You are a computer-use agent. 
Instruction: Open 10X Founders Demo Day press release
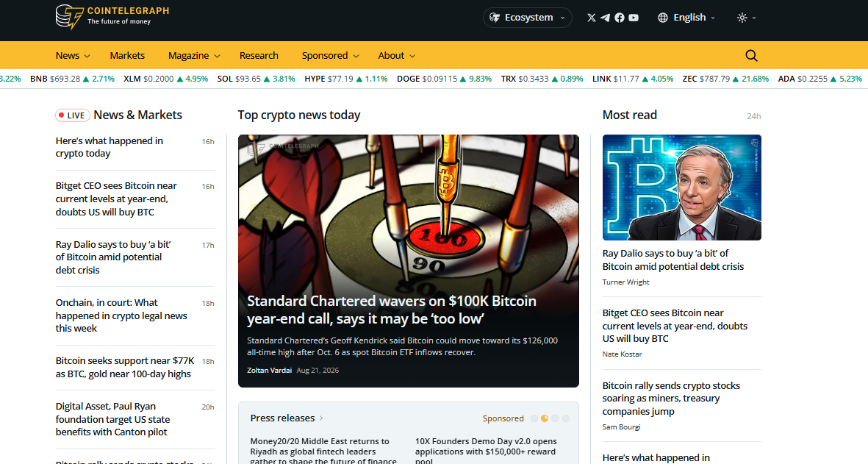click(x=486, y=449)
